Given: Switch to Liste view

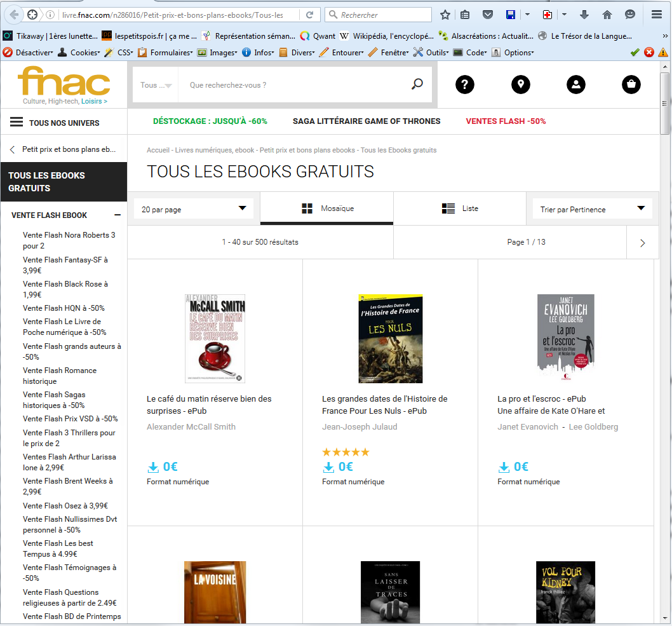Looking at the screenshot, I should tap(460, 208).
